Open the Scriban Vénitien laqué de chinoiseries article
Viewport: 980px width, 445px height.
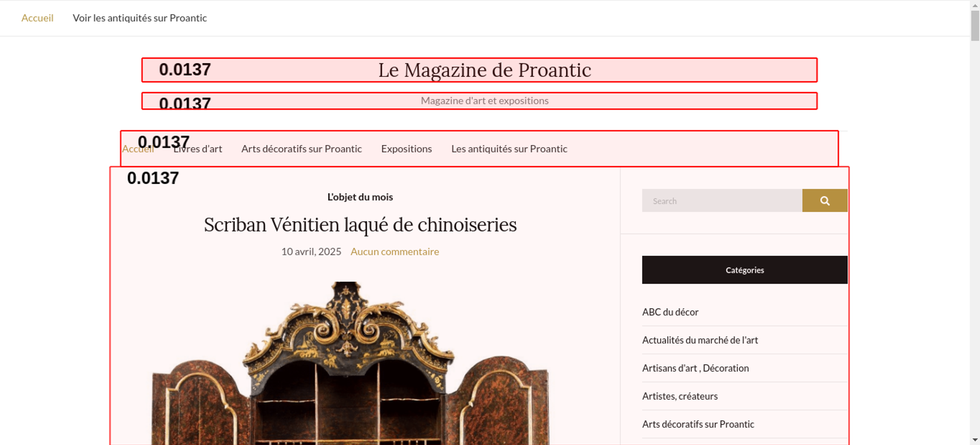[x=360, y=225]
